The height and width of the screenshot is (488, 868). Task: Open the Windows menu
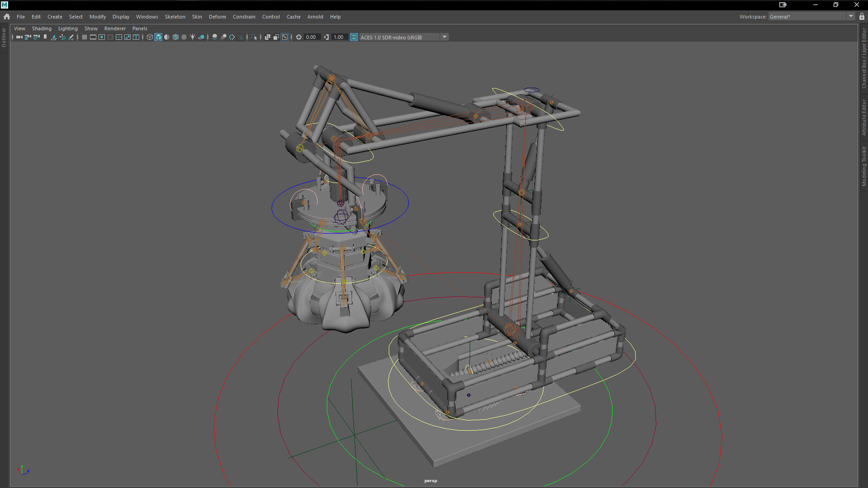(x=147, y=17)
